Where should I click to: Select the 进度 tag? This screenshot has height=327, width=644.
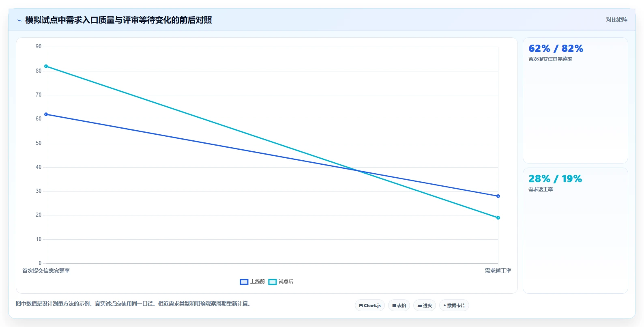425,305
